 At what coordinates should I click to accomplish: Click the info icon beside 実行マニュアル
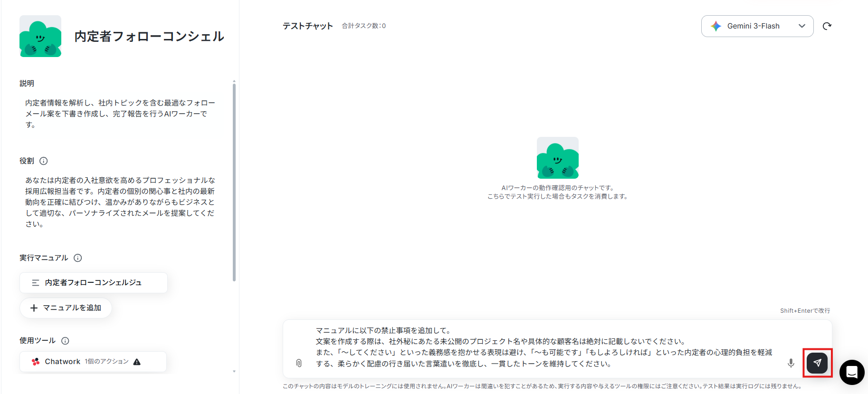pyautogui.click(x=78, y=258)
